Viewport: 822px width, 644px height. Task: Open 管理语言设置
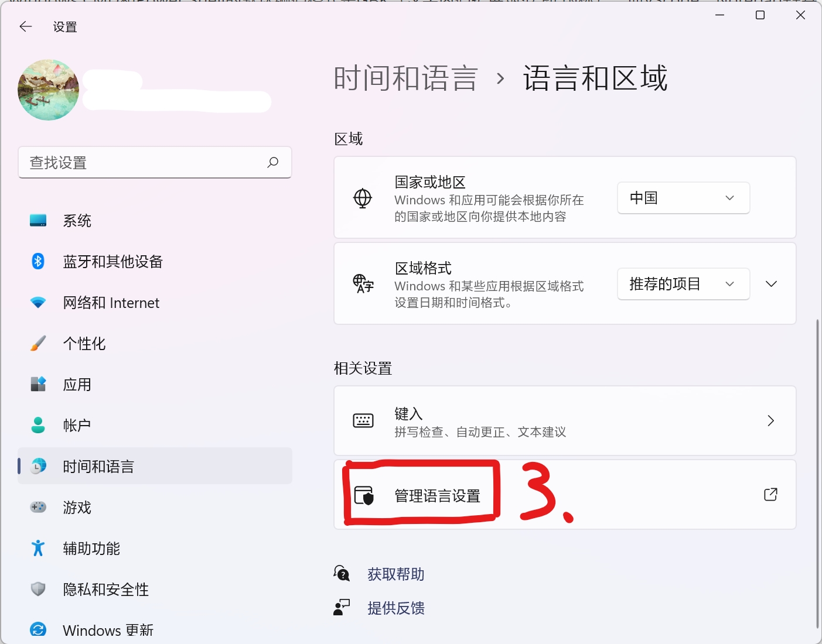pos(565,495)
